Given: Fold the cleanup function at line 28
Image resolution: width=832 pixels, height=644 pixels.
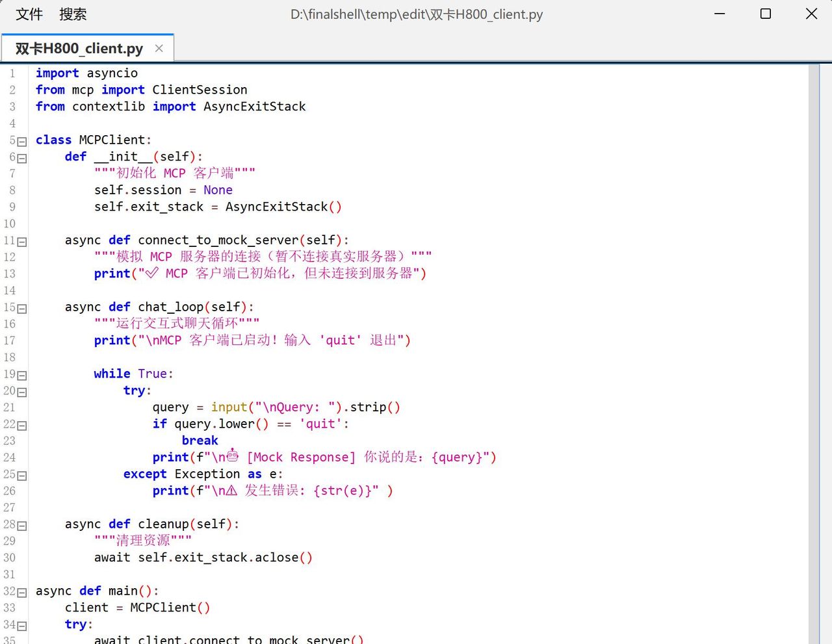Looking at the screenshot, I should tap(22, 526).
